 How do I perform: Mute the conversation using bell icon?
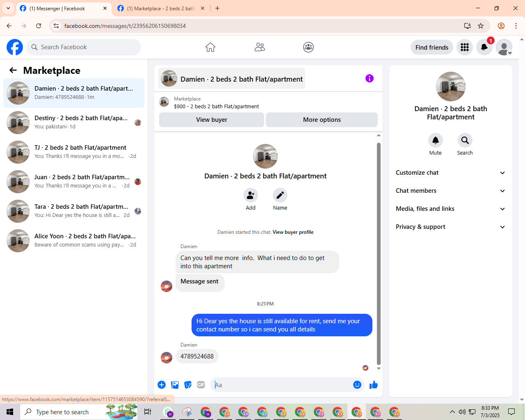click(x=436, y=140)
